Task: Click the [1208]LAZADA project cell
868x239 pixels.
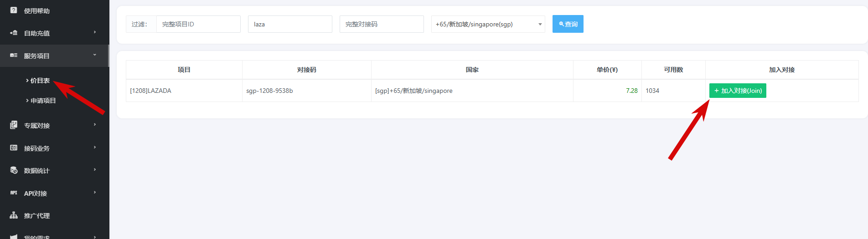Action: click(x=184, y=91)
